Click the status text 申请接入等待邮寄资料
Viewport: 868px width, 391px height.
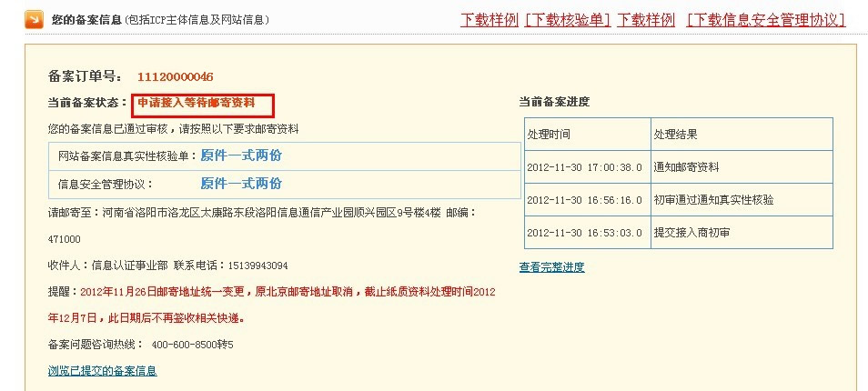[197, 103]
